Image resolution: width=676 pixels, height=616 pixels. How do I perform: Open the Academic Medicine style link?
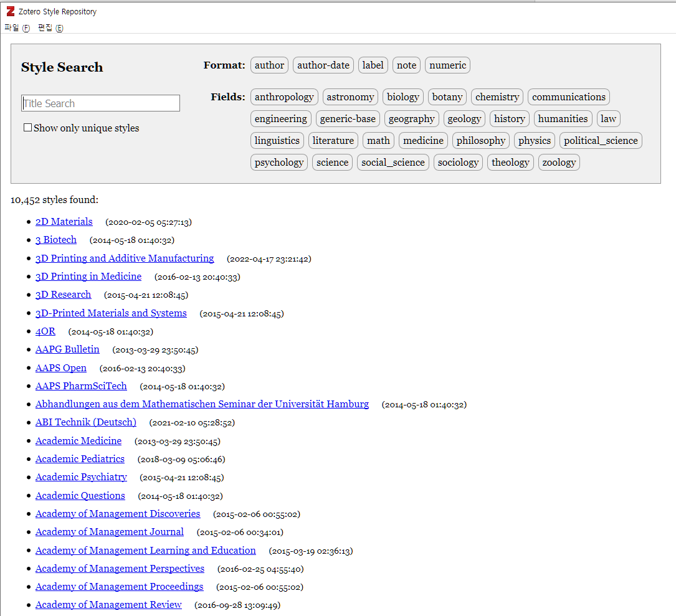click(79, 440)
